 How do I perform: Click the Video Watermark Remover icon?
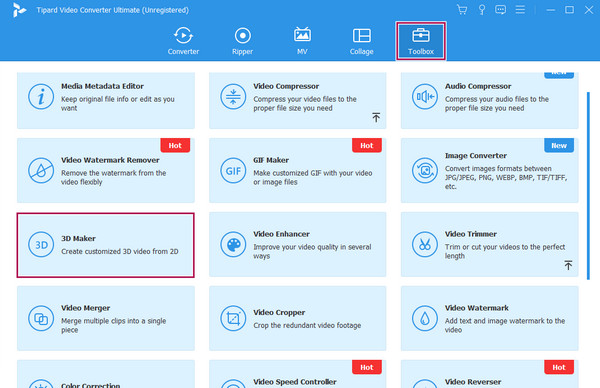[x=41, y=170]
